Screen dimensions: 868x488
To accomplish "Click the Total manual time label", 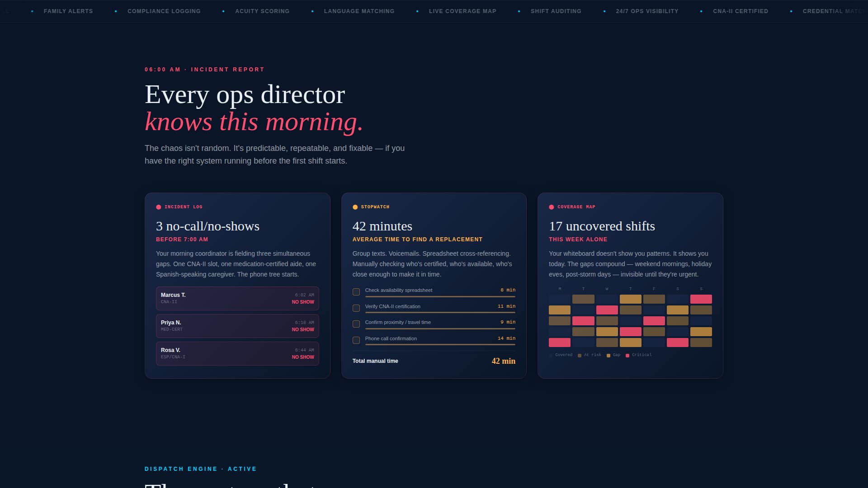I will 375,361.
